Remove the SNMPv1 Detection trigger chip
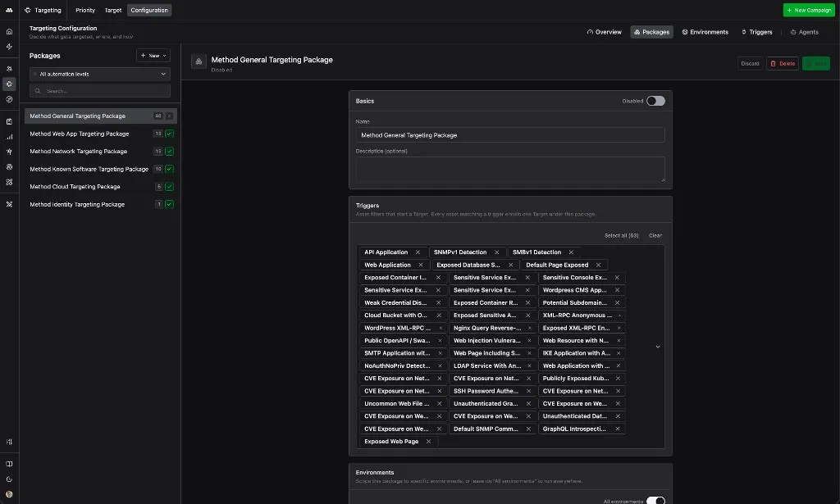 [496, 252]
